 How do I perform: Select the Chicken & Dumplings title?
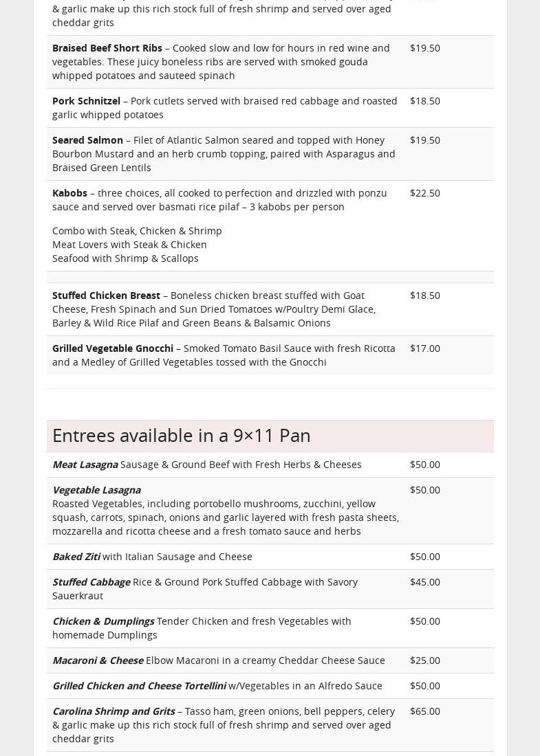click(103, 621)
